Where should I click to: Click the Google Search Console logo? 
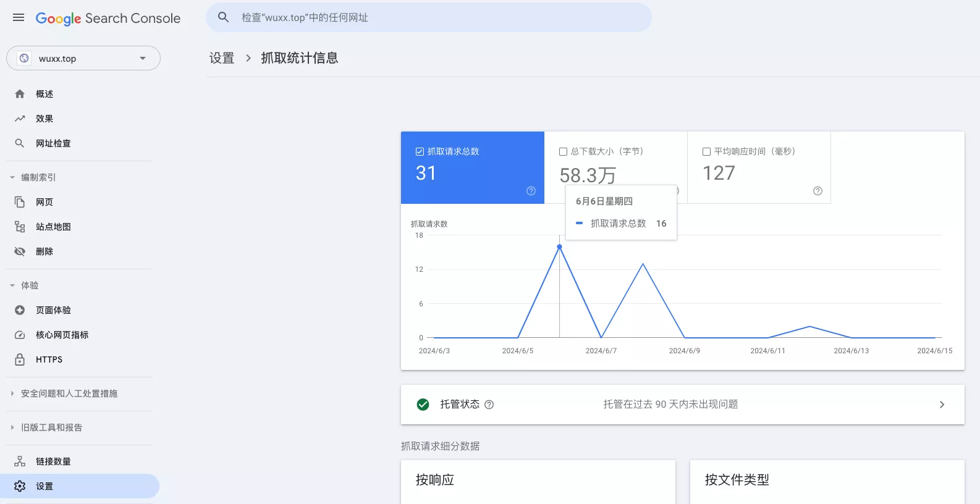coord(108,19)
